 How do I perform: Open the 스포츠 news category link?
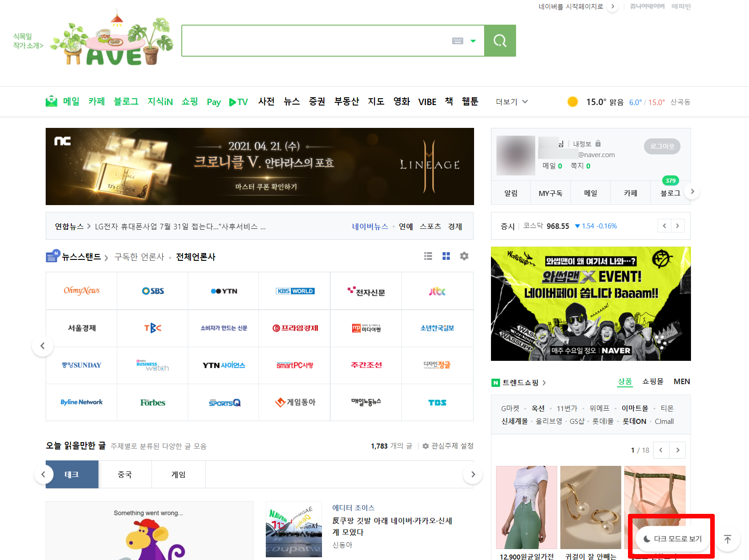click(x=431, y=227)
